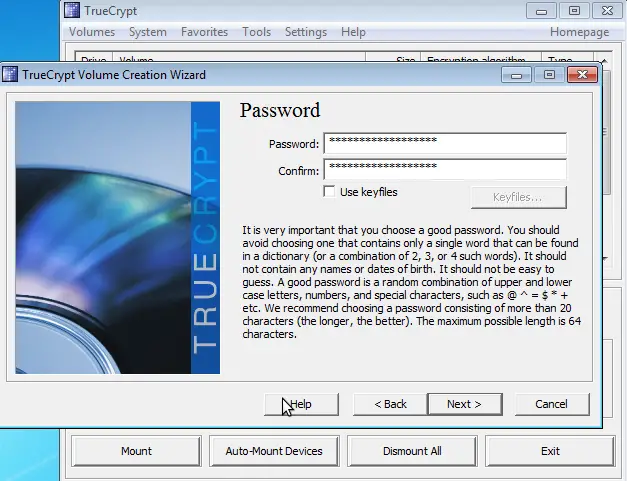Open the Favorites menu
Screen dimensions: 627x481
coord(204,32)
